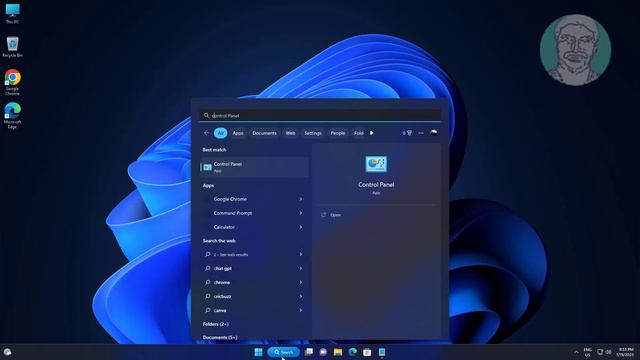Click the ENG language indicator

[x=587, y=352]
